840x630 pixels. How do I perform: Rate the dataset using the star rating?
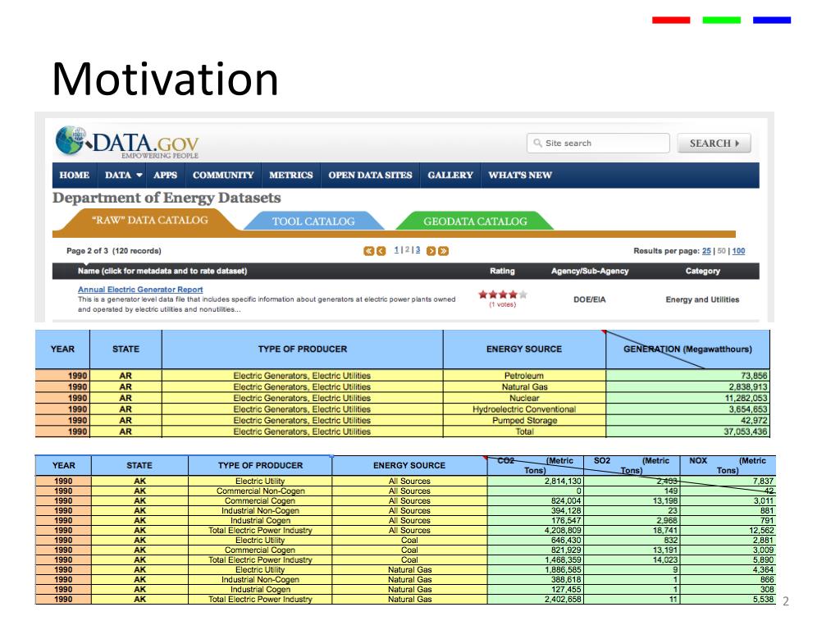(x=503, y=294)
